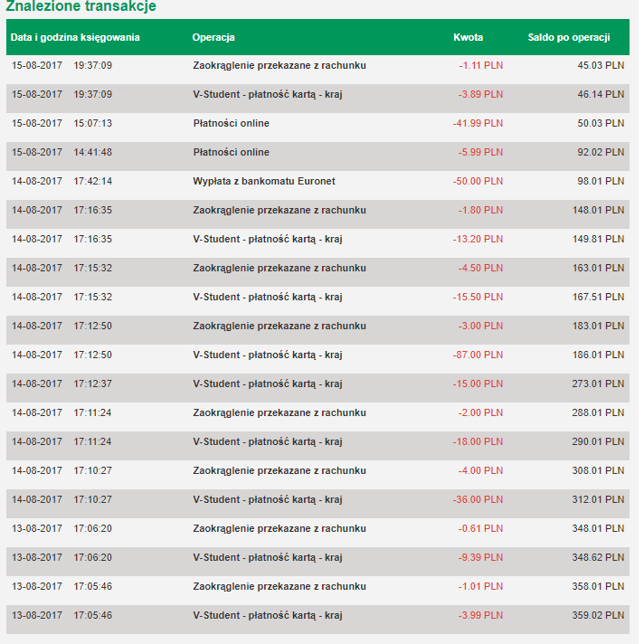Click the -15.00 PLN amount at 17:12:37
644x644 pixels.
[x=478, y=384]
